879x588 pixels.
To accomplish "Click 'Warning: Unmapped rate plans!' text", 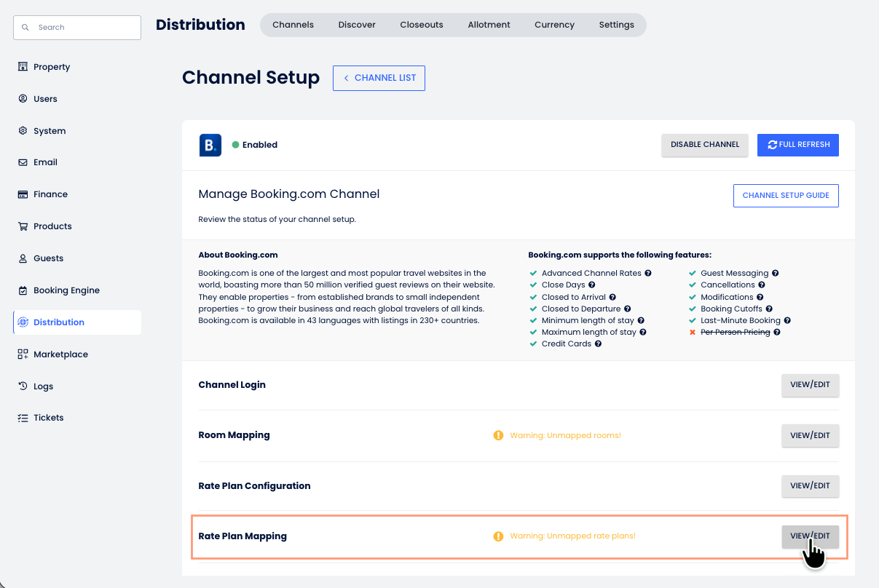I will (572, 536).
